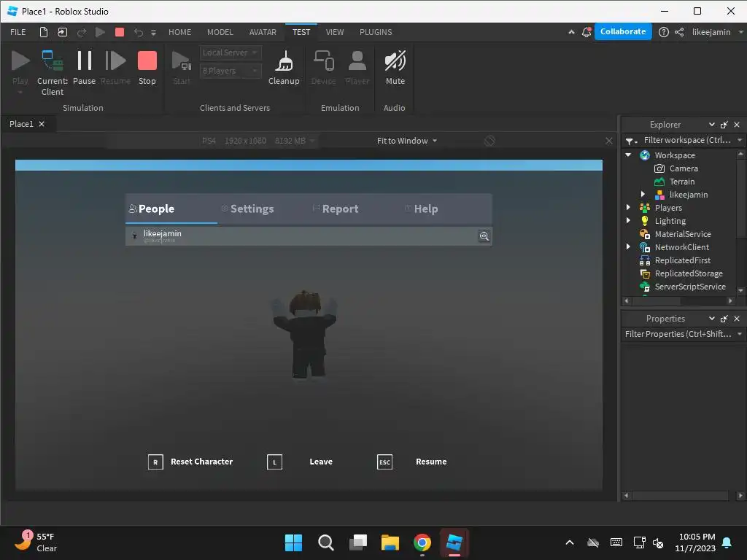Open the Fit to Window dropdown

coord(407,141)
